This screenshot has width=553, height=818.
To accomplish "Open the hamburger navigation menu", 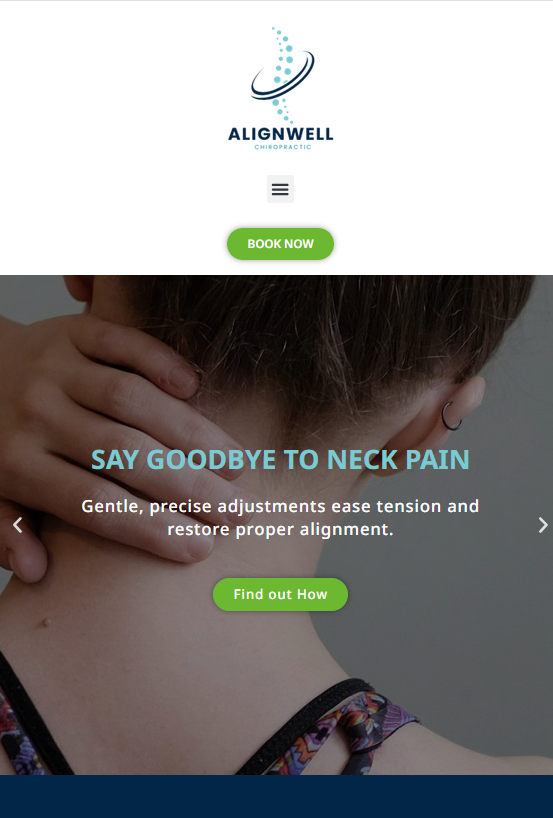I will 280,189.
